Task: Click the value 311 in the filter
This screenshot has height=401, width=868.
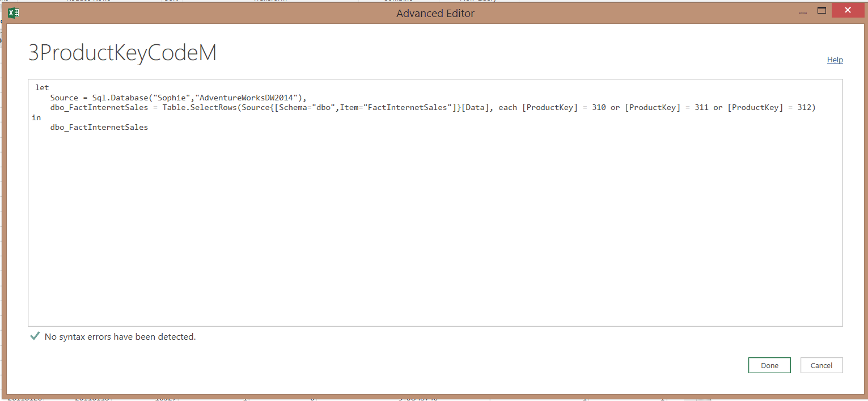Action: tap(701, 107)
